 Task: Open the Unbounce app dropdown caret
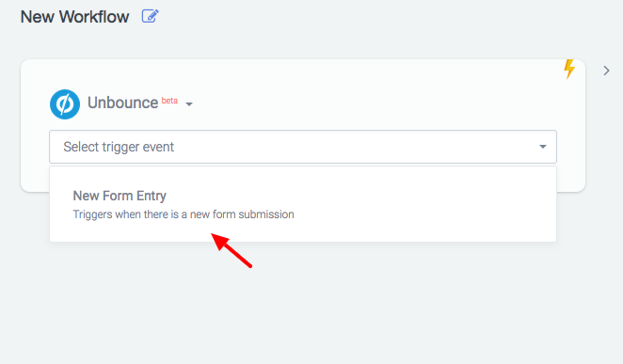pos(189,104)
